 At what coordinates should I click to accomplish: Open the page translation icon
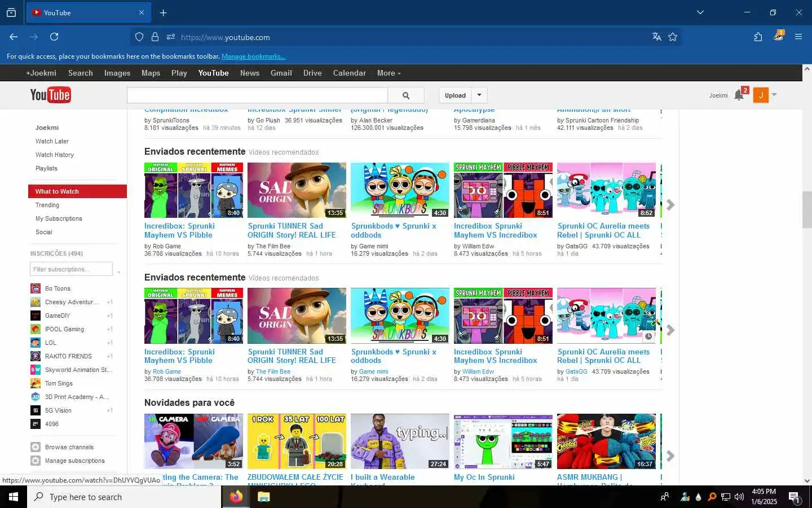656,37
